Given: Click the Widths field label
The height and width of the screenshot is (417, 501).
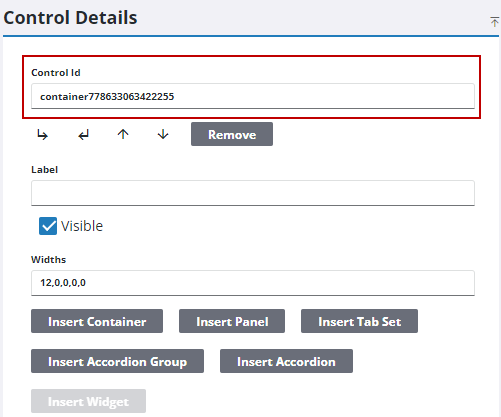Looking at the screenshot, I should point(49,260).
